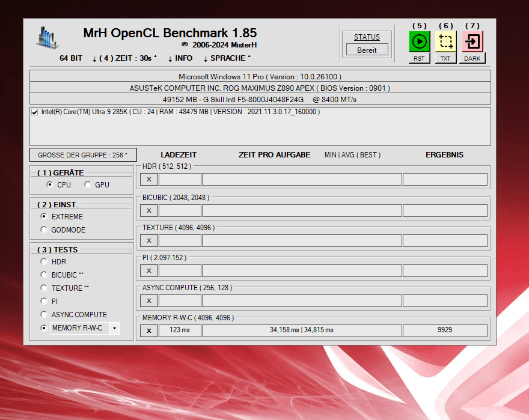Select the MEMORY R-W-C radio button
529x420 pixels.
click(44, 327)
